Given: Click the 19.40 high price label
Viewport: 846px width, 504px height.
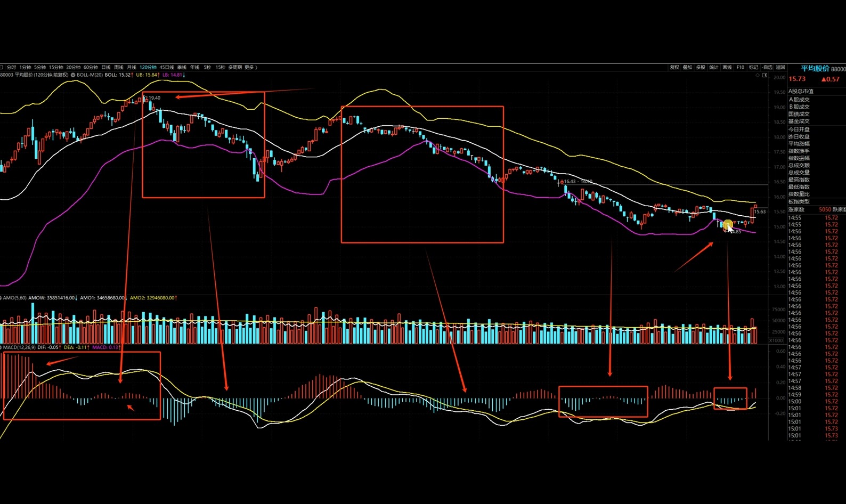Looking at the screenshot, I should tap(154, 98).
